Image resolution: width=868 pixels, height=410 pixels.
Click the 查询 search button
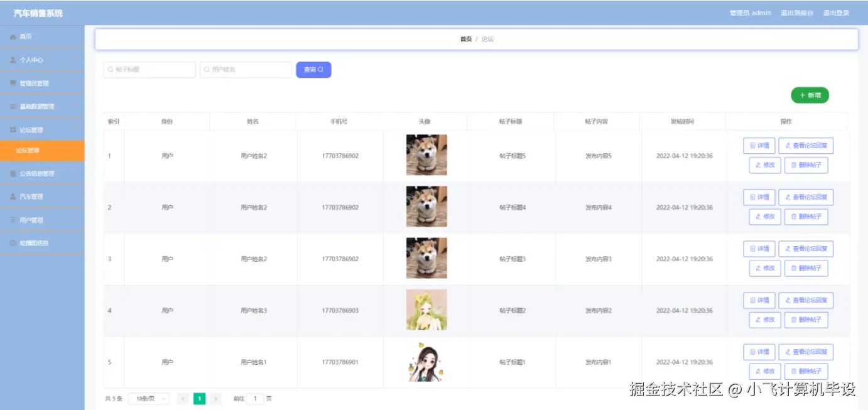pos(313,70)
